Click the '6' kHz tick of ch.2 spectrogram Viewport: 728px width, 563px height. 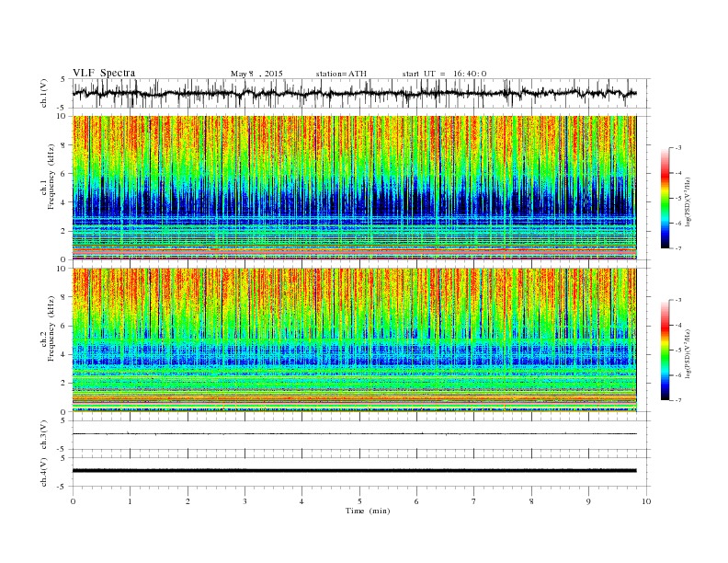[64, 326]
